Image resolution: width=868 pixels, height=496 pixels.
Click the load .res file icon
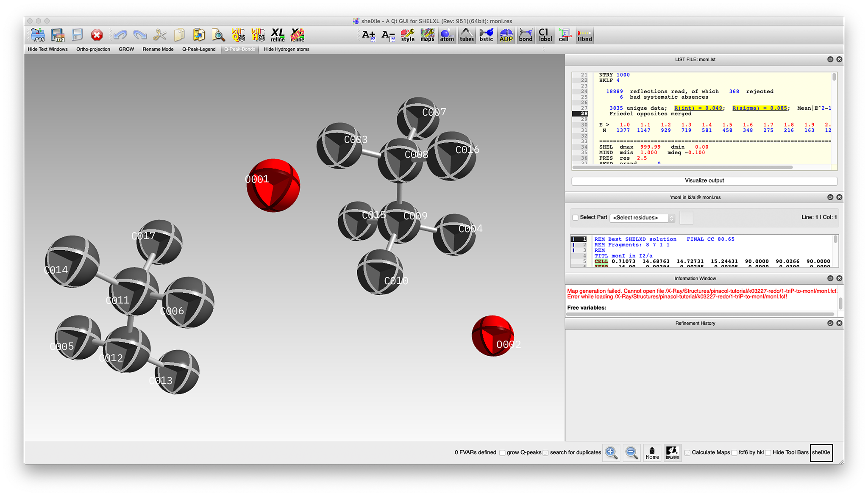(x=38, y=35)
